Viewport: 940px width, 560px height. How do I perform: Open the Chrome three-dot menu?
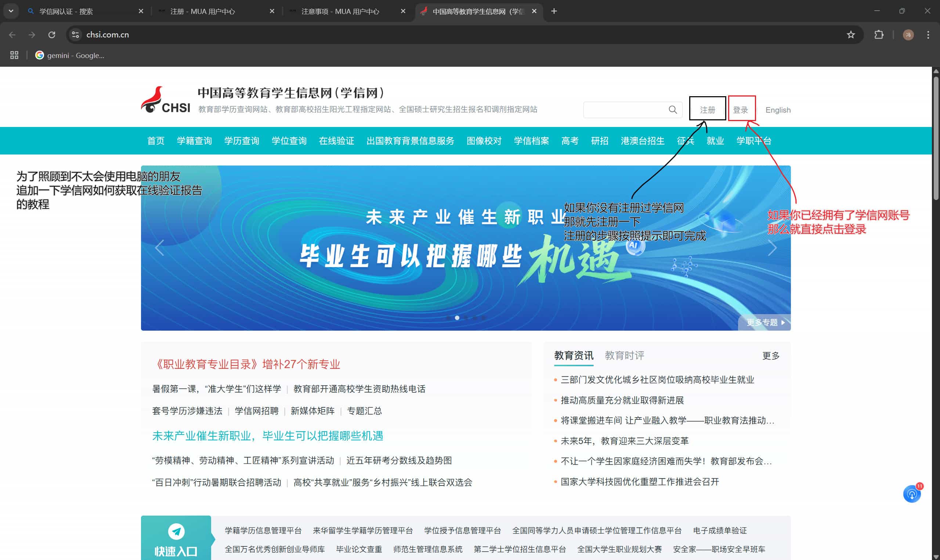point(928,35)
